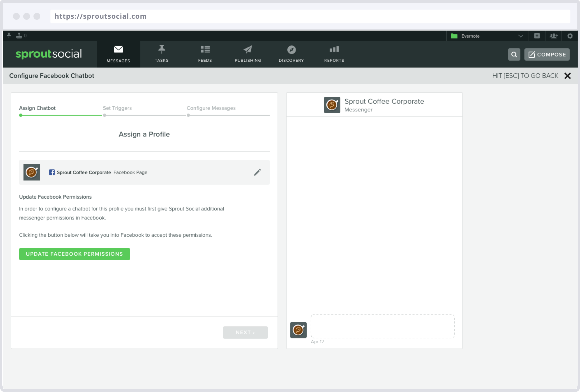The height and width of the screenshot is (392, 580).
Task: Click the Sprout Social logo
Action: [49, 54]
